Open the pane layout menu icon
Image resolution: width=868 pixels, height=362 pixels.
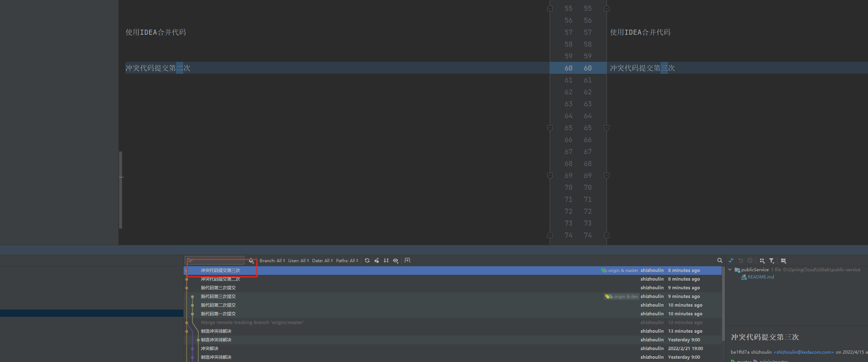coord(783,260)
